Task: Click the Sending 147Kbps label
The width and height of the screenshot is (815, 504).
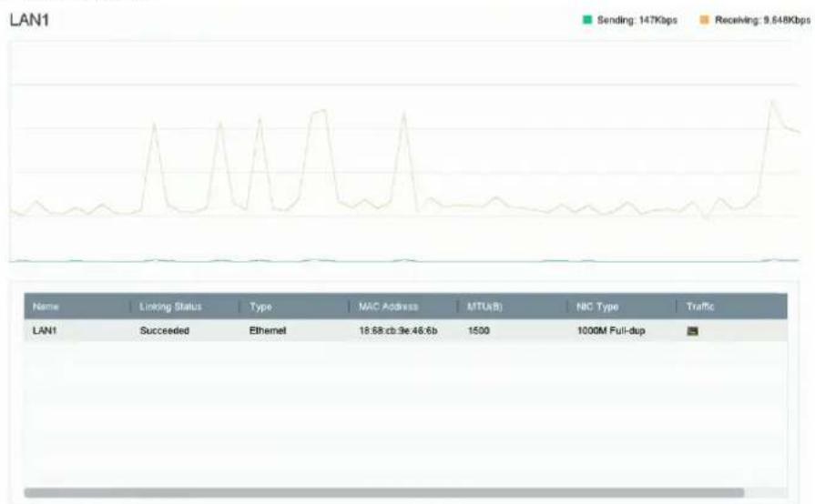Action: (x=637, y=20)
